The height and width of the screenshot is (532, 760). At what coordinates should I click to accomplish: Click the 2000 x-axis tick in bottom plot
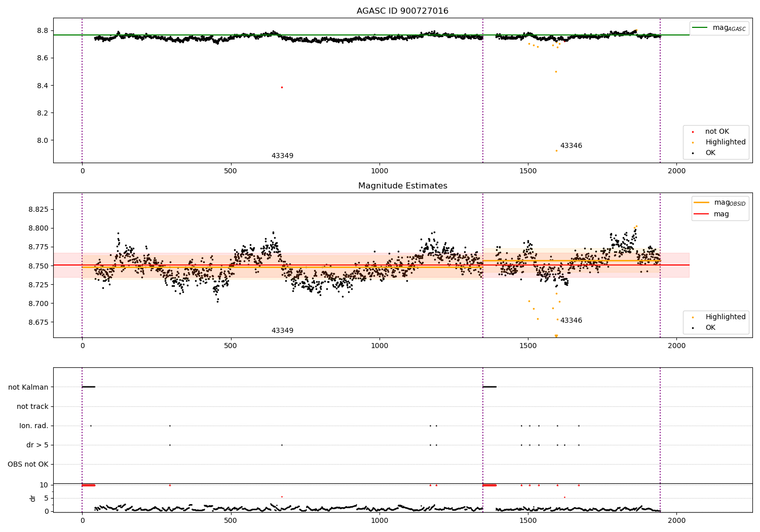(676, 521)
